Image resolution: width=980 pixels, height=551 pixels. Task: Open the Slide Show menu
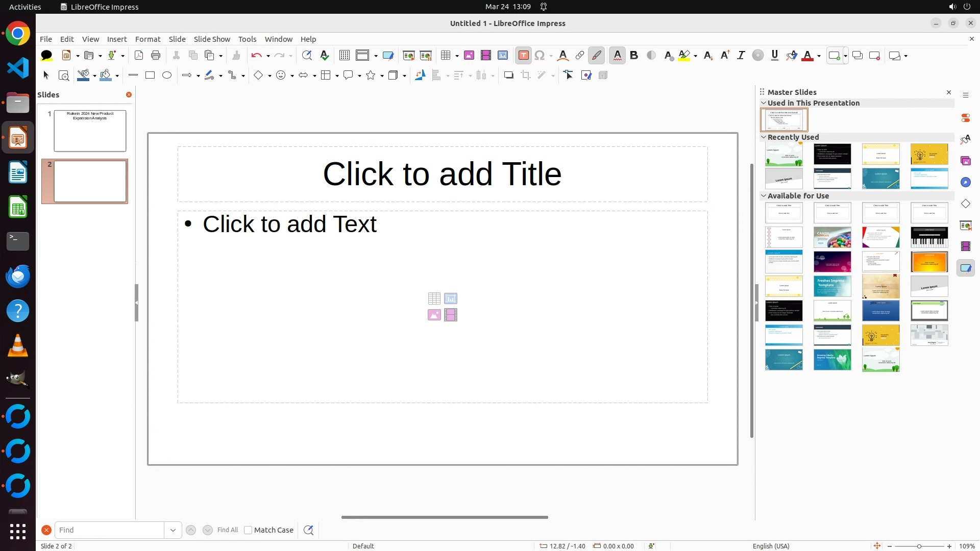tap(212, 39)
